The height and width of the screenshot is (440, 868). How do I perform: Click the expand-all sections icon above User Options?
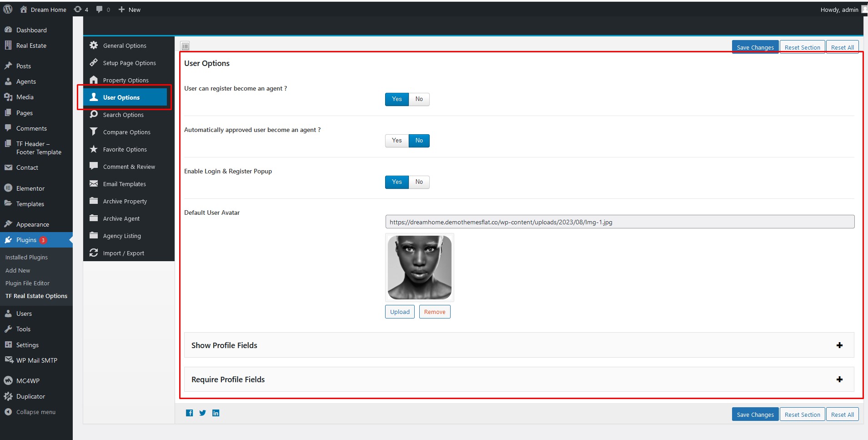(185, 46)
